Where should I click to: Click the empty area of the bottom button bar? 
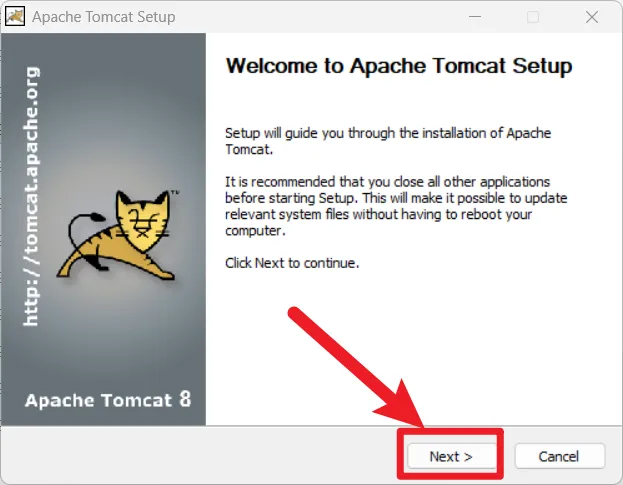point(199,455)
